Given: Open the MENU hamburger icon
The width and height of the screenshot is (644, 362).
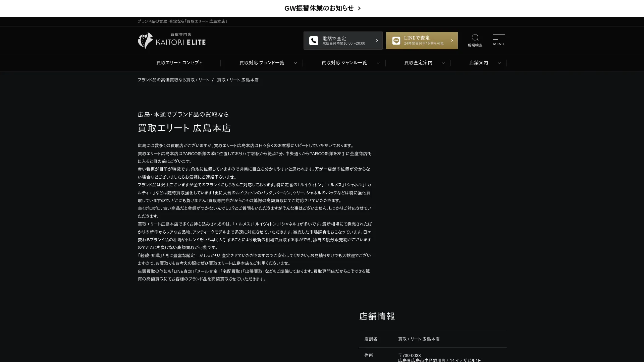Looking at the screenshot, I should (498, 37).
